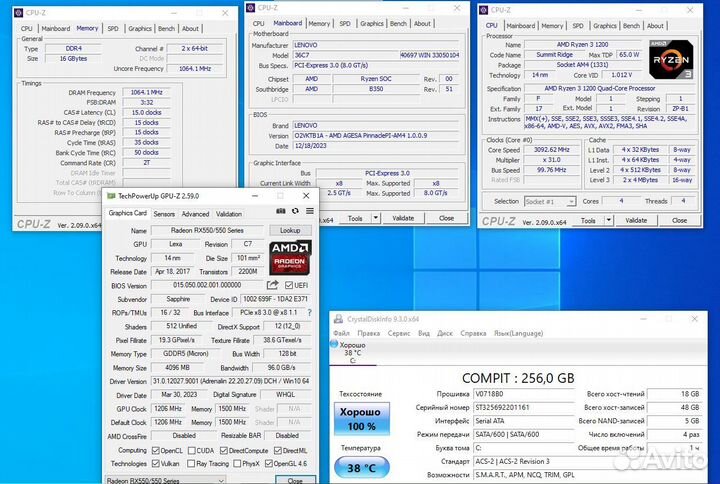Toggle the Vulkan checkbox
The width and height of the screenshot is (720, 484).
[156, 463]
